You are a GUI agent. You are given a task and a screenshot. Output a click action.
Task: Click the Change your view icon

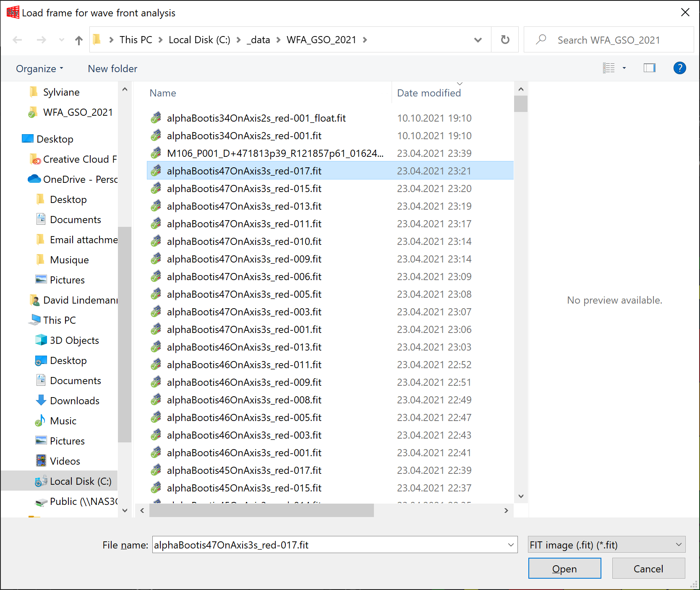pyautogui.click(x=609, y=68)
